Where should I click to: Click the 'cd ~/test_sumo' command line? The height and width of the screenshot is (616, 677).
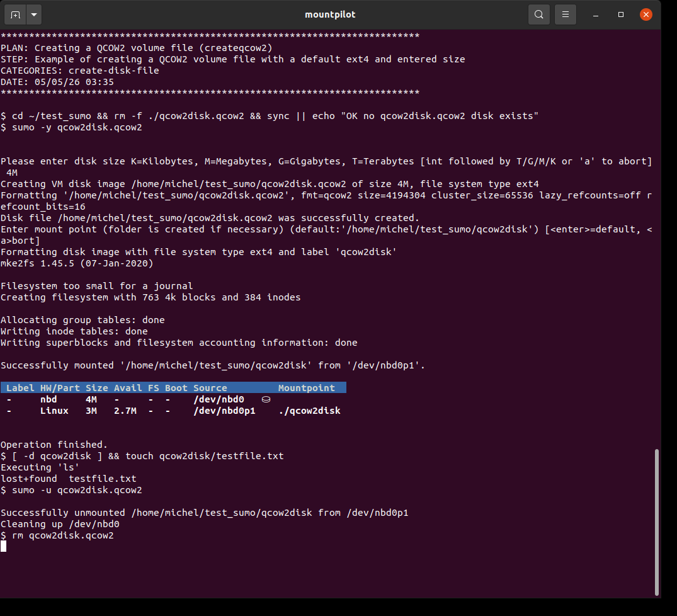pyautogui.click(x=270, y=116)
